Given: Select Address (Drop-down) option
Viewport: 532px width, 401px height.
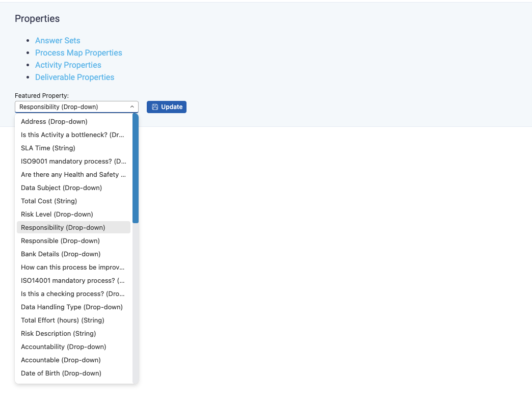Looking at the screenshot, I should [73, 121].
